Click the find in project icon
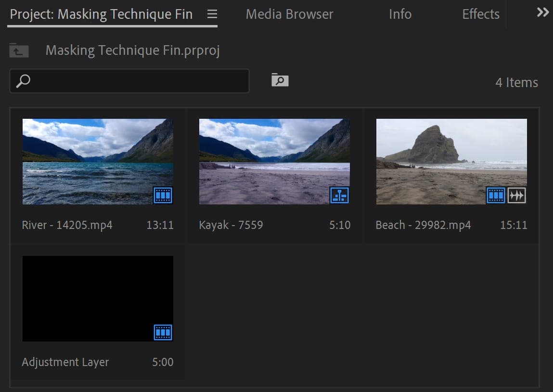The height and width of the screenshot is (392, 553). click(278, 80)
